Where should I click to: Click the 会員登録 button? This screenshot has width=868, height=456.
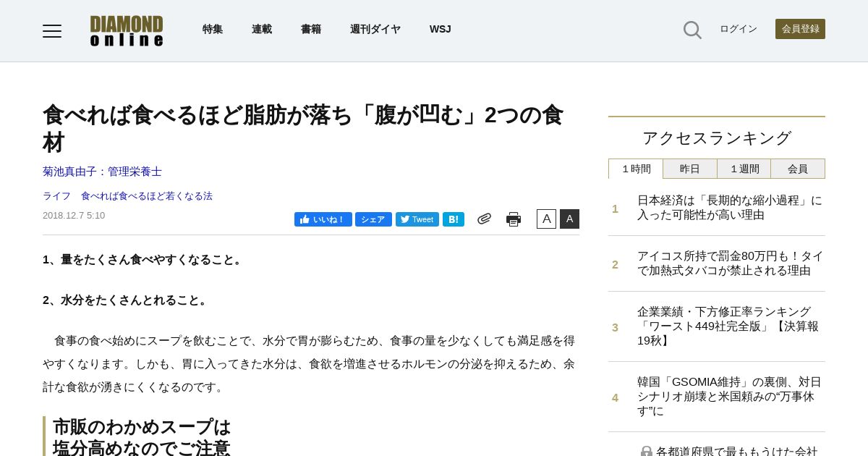pos(800,29)
